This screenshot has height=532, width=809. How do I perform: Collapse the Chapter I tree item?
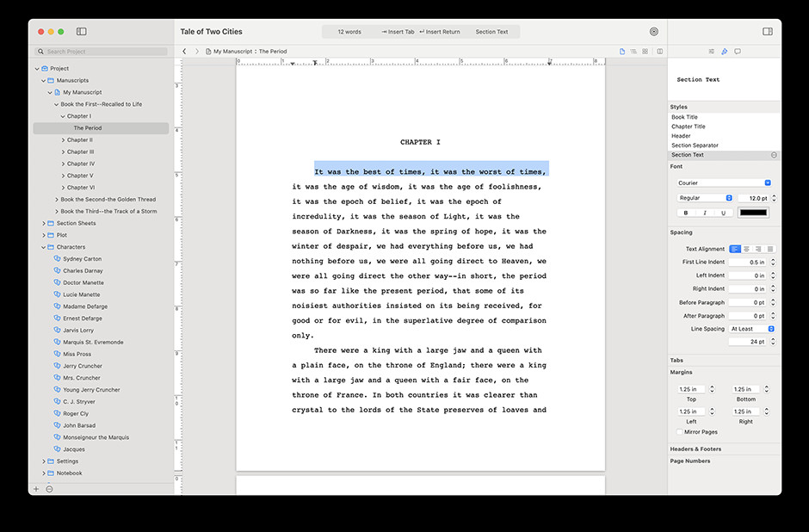(63, 116)
